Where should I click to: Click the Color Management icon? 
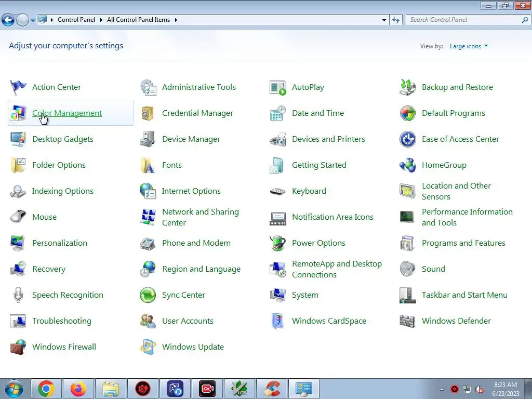coord(18,113)
